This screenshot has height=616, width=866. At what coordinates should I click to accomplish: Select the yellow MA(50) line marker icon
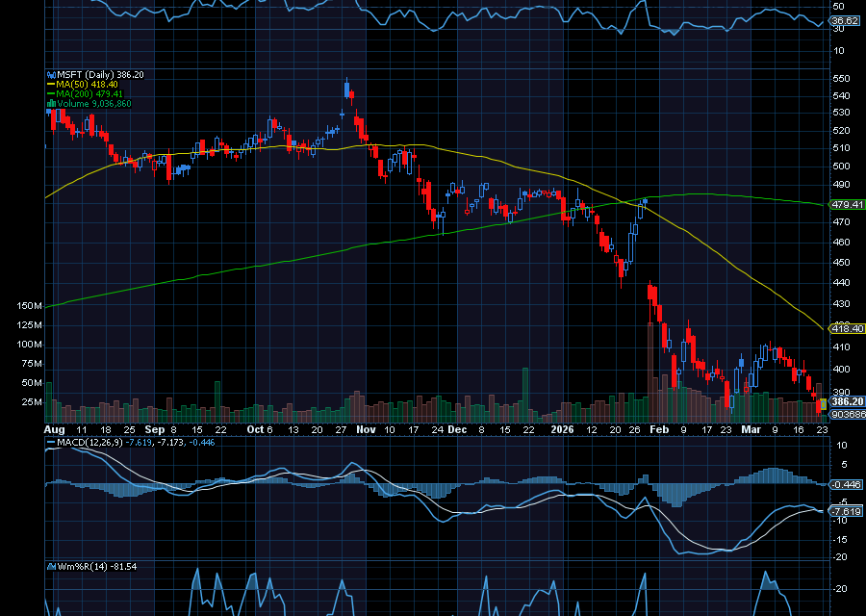[x=51, y=84]
